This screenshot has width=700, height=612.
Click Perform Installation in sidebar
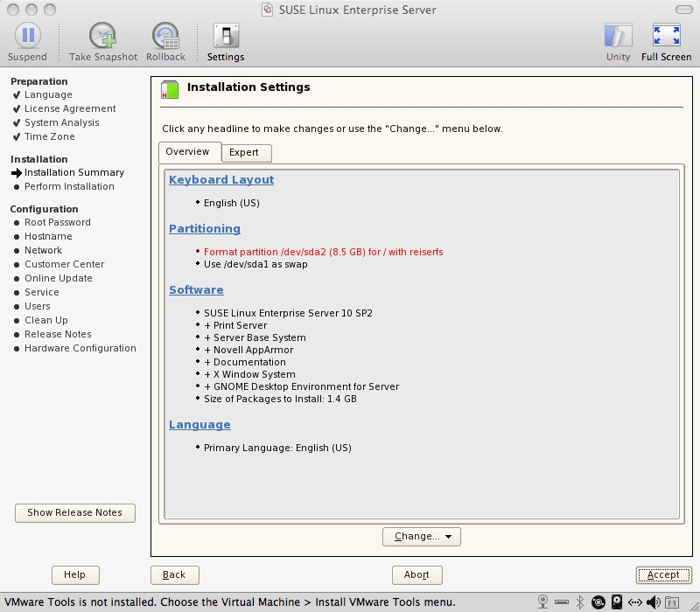69,186
